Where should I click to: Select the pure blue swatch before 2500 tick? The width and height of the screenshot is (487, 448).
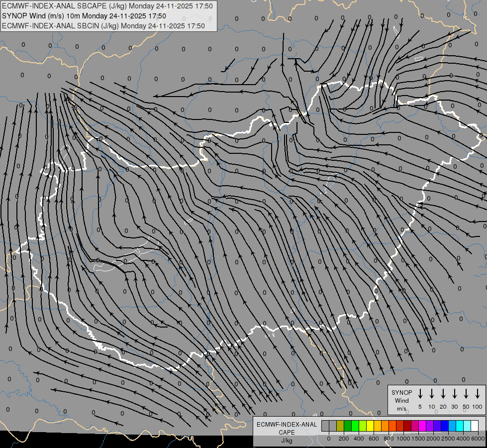click(445, 426)
